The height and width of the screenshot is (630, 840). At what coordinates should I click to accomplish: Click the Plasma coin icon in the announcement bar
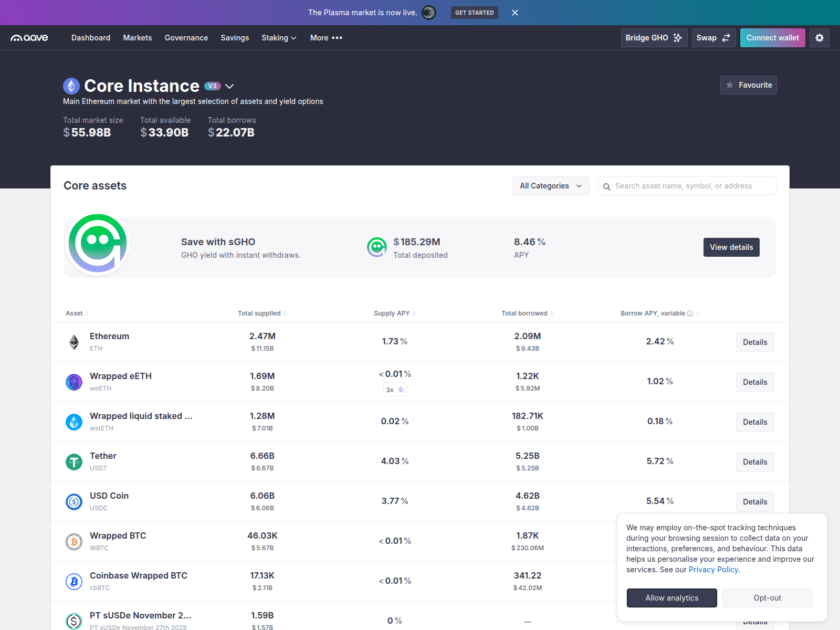(x=429, y=12)
